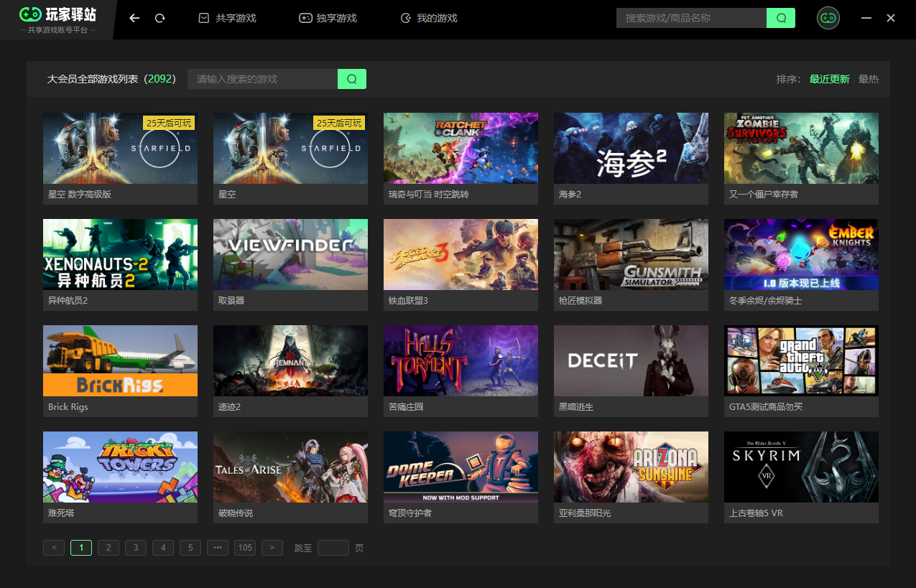Click the 破晓传说 title text
Viewport: 916px width, 588px height.
(x=236, y=513)
